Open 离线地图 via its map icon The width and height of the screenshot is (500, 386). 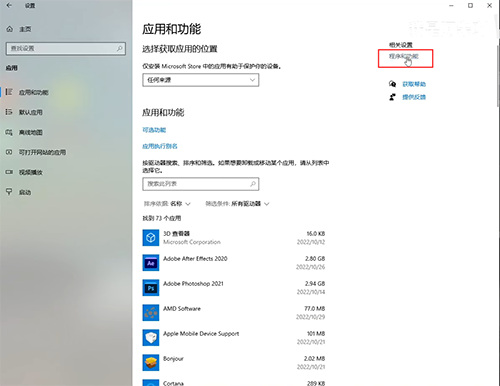9,132
